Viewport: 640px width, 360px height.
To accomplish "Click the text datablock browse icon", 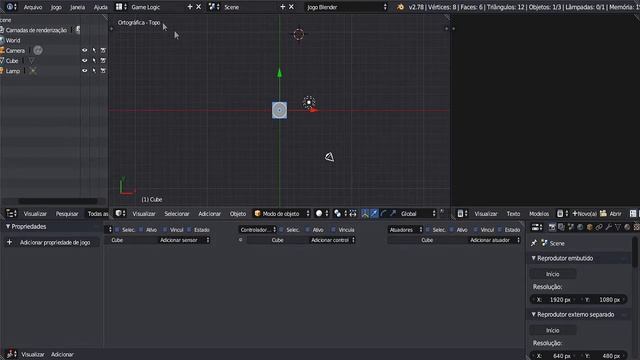I will tap(562, 213).
